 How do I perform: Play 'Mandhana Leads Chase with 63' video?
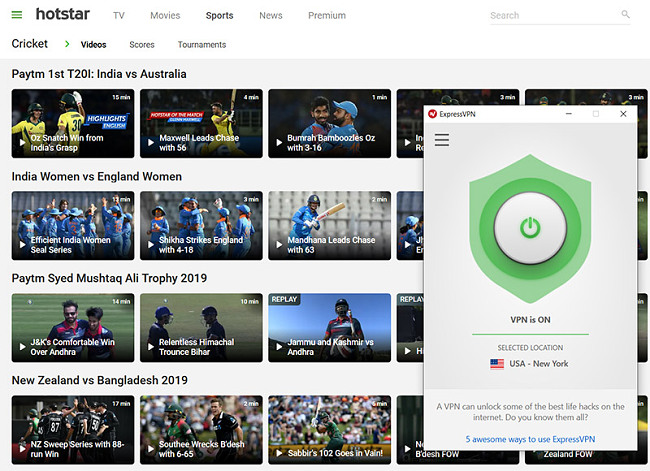[x=330, y=226]
